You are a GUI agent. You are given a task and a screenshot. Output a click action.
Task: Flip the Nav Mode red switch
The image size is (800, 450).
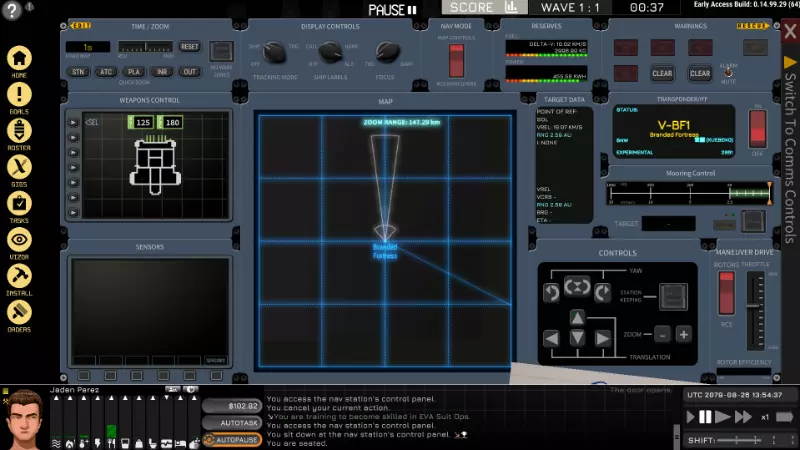tap(456, 60)
